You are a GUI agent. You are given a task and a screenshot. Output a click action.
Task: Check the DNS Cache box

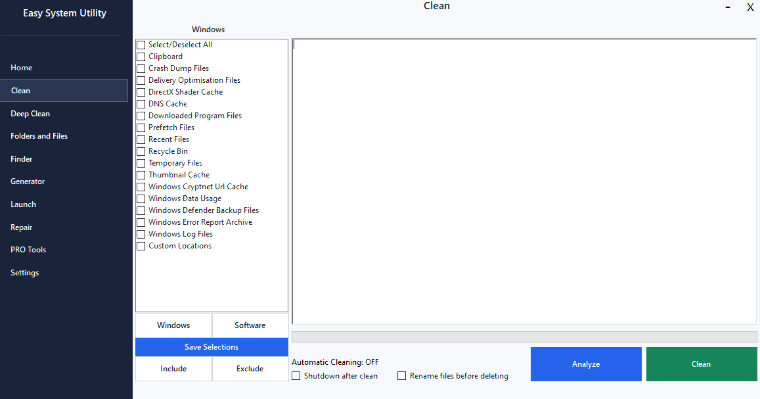(x=141, y=104)
